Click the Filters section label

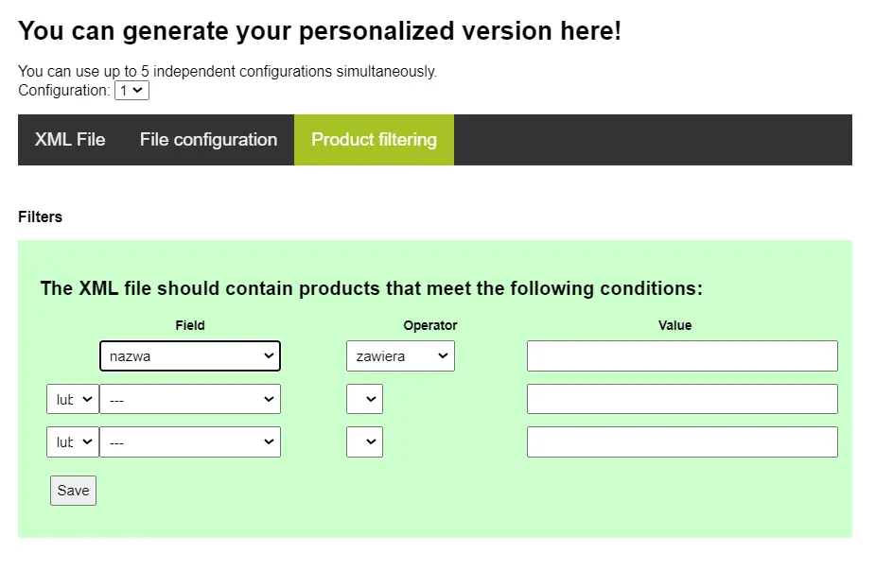pos(40,216)
